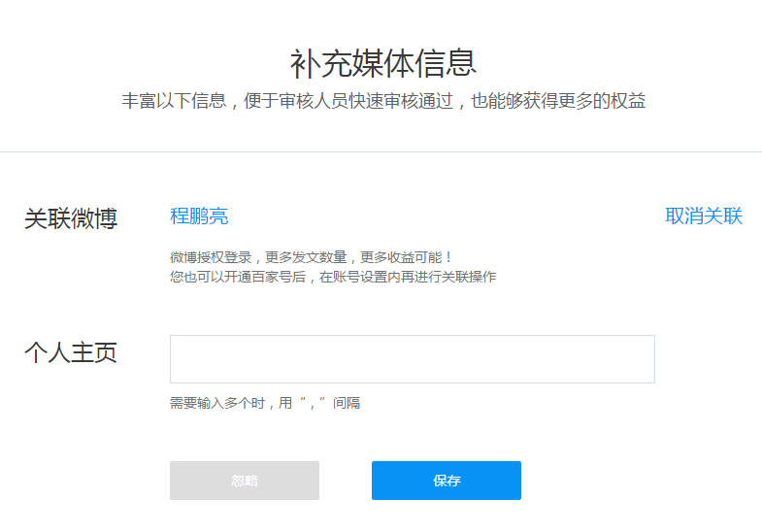Unlink the associated Weibo account

pos(703,216)
